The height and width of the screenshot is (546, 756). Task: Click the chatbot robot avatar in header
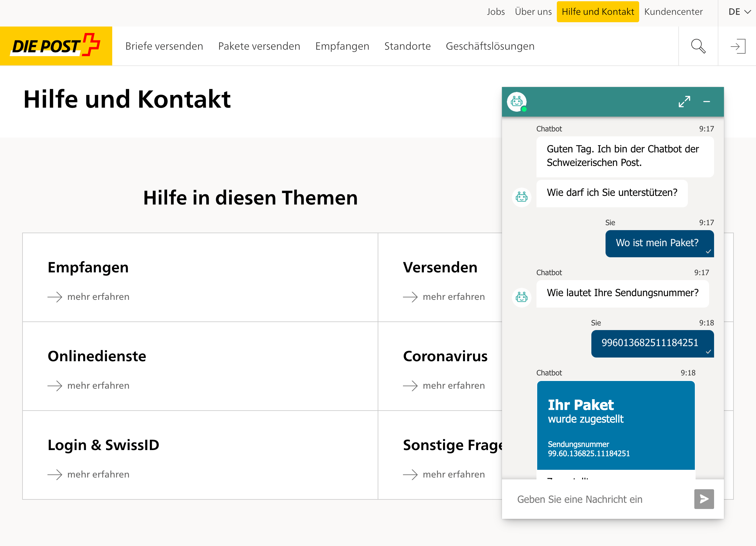pyautogui.click(x=517, y=101)
